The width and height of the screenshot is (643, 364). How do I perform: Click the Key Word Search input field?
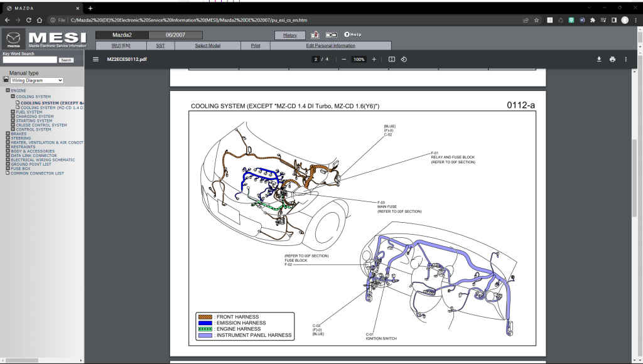(28, 60)
